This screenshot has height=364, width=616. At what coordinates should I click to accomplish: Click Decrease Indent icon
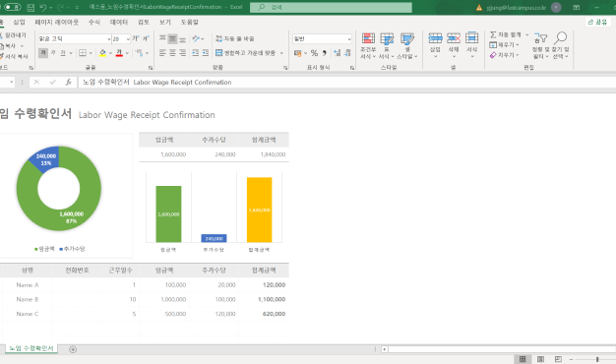pos(195,52)
